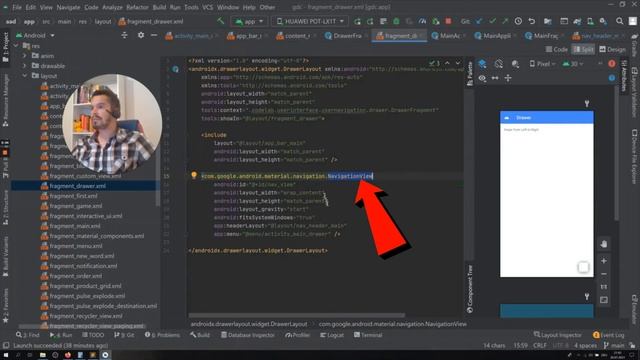Open the app run configuration dropdown
The height and width of the screenshot is (360, 640).
click(249, 21)
